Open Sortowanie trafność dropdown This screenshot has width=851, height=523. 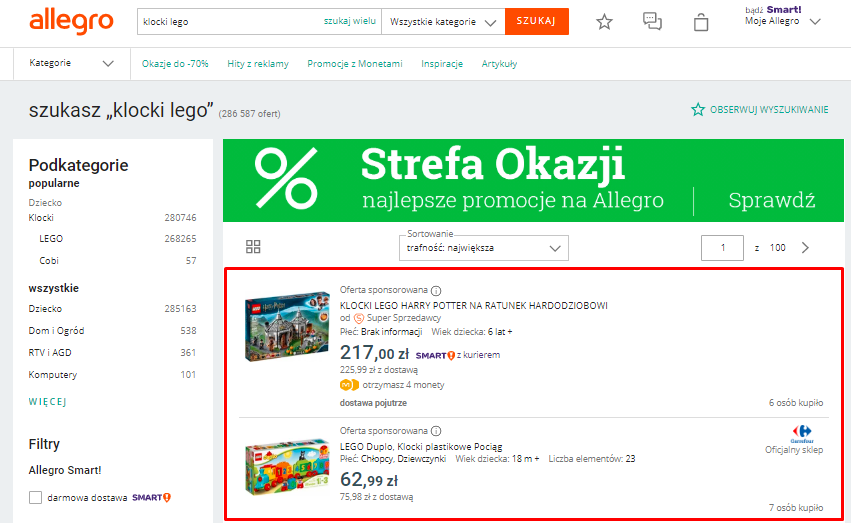[x=484, y=248]
